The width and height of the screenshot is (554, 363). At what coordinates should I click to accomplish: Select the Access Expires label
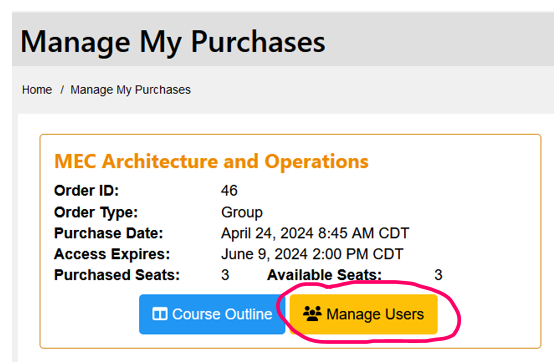[x=112, y=254]
